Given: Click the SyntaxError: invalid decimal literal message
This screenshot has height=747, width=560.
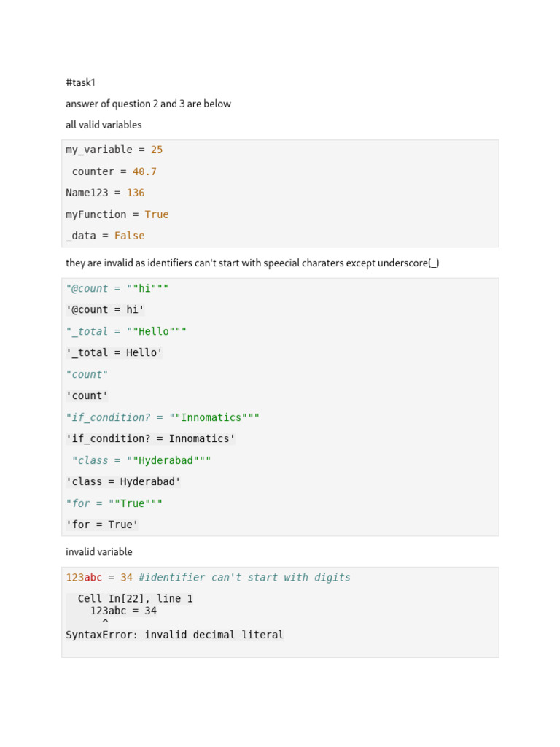Looking at the screenshot, I should 174,635.
